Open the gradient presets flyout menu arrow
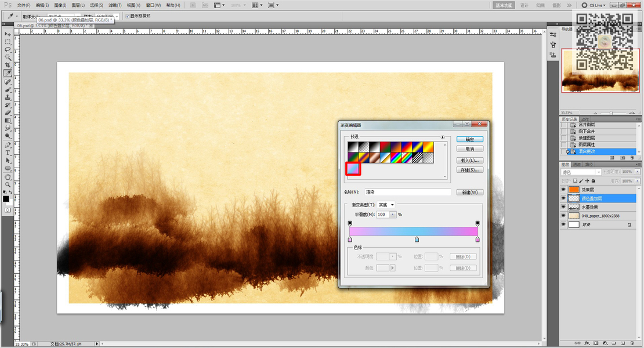644x348 pixels. tap(442, 137)
